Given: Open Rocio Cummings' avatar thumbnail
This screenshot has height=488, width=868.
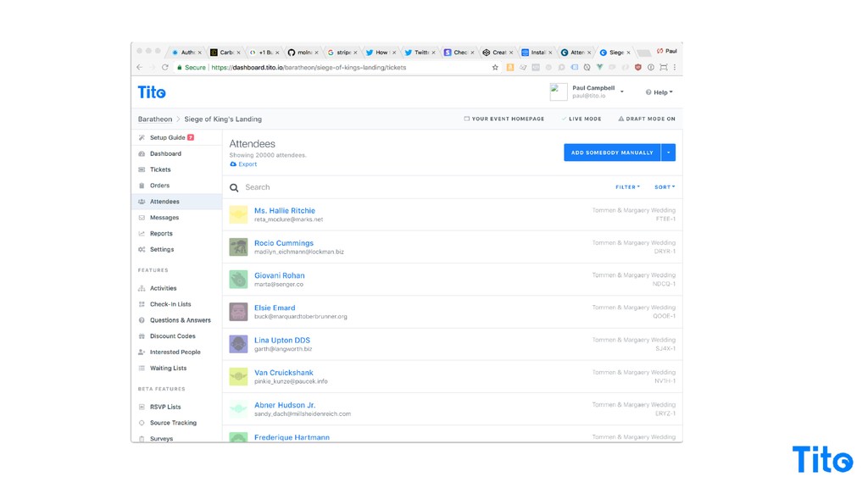Looking at the screenshot, I should point(238,247).
